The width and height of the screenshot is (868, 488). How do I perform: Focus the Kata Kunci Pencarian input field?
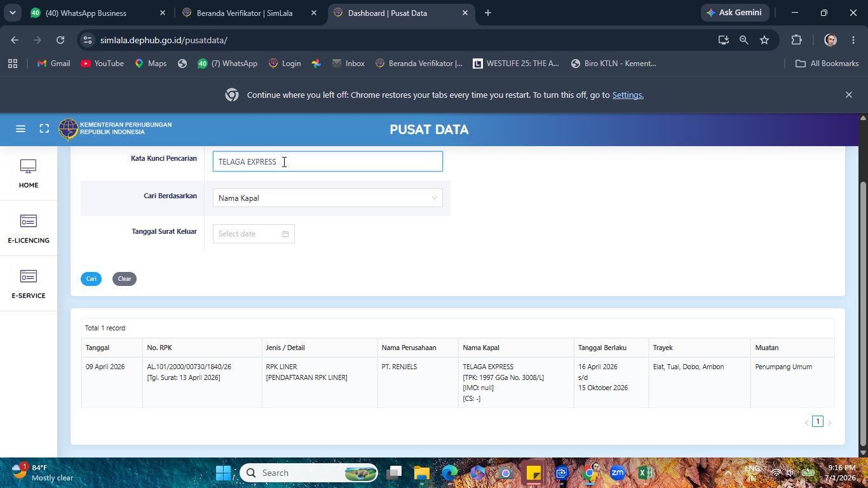pyautogui.click(x=327, y=161)
